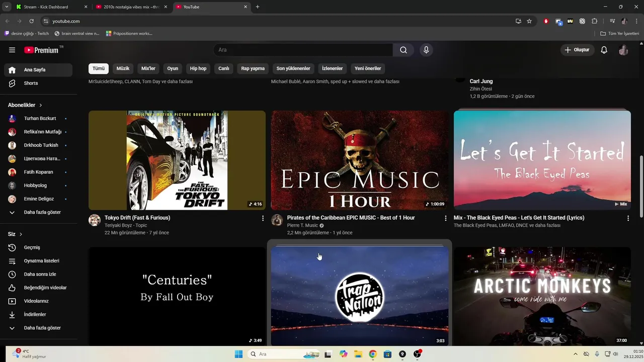Open options menu for Black Eyed Peas mix
The width and height of the screenshot is (644, 362).
pos(628,218)
